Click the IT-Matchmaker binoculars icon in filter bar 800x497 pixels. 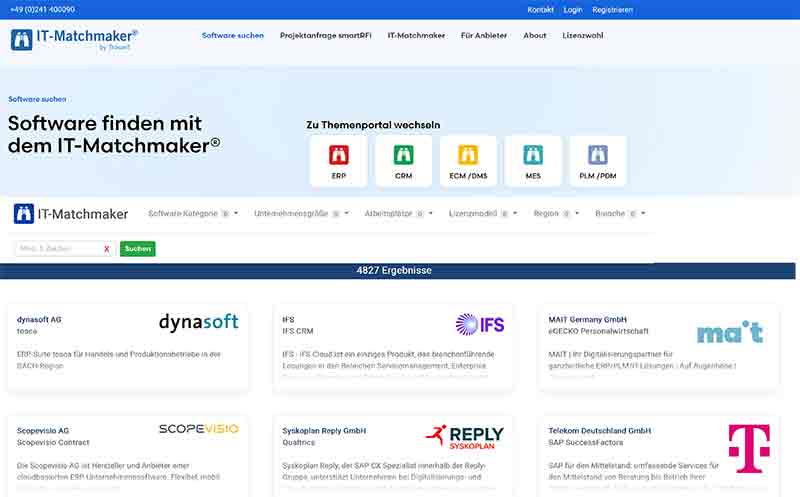pos(23,214)
